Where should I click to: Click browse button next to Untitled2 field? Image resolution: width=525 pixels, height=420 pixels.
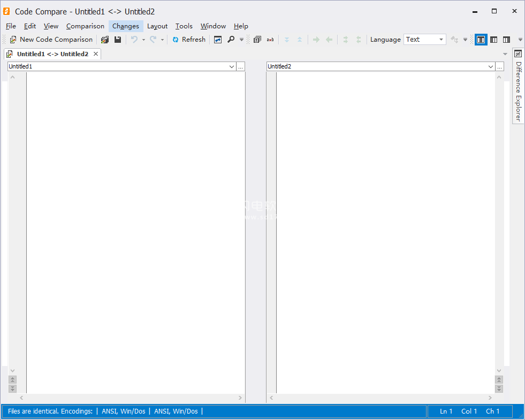pyautogui.click(x=500, y=66)
